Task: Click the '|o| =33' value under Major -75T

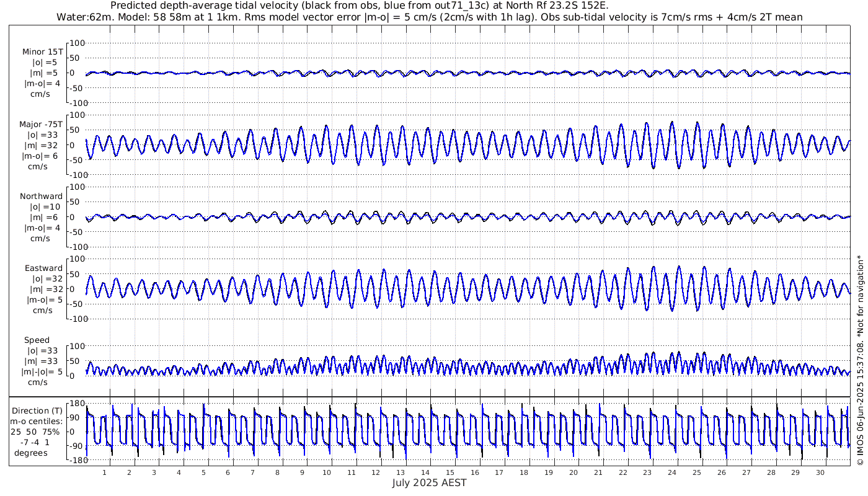Action: 43,135
